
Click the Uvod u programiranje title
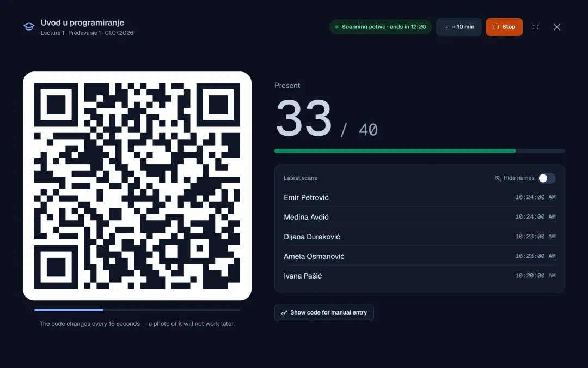(83, 22)
